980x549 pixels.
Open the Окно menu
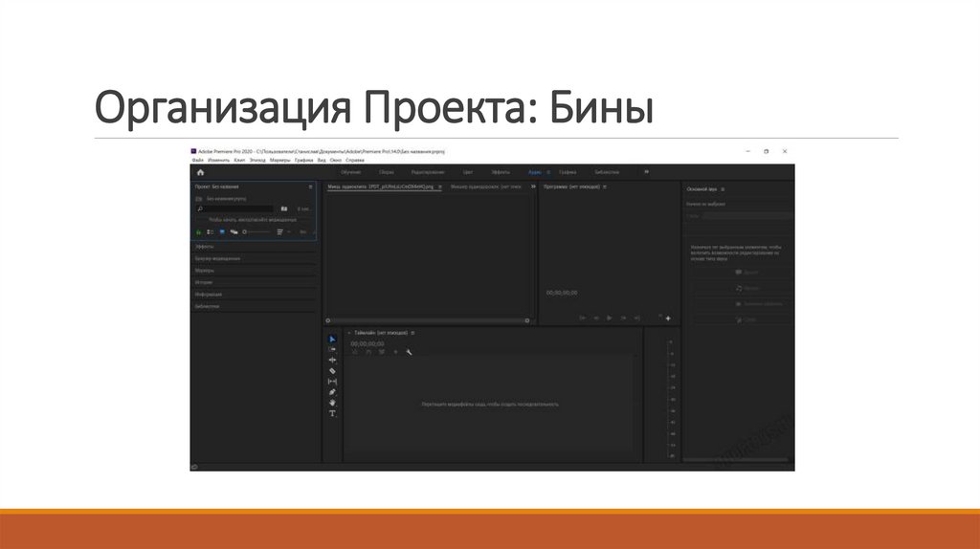336,161
